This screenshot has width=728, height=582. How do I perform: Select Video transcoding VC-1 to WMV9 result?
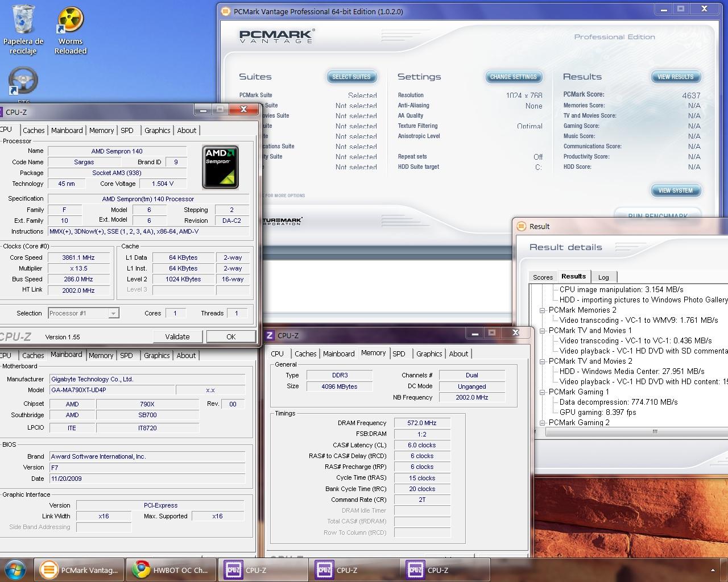[638, 320]
